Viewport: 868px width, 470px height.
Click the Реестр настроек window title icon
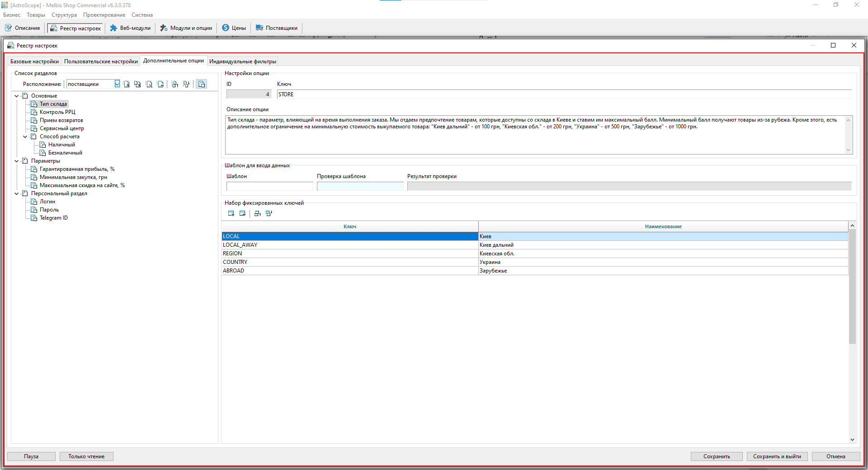(11, 46)
